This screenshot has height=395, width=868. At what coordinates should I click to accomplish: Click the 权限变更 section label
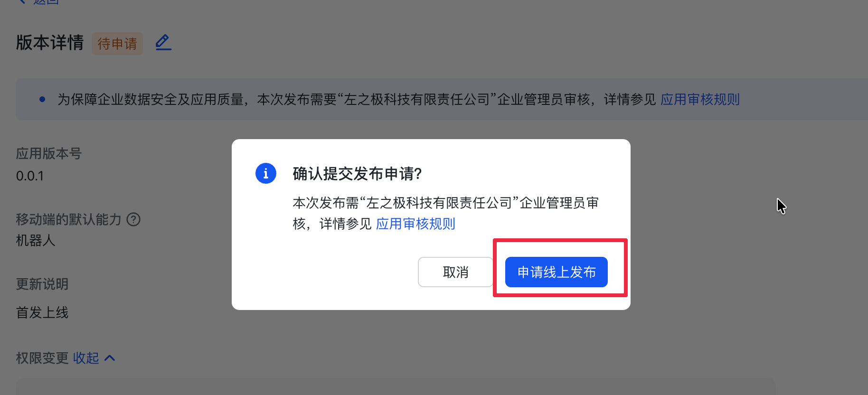point(42,358)
